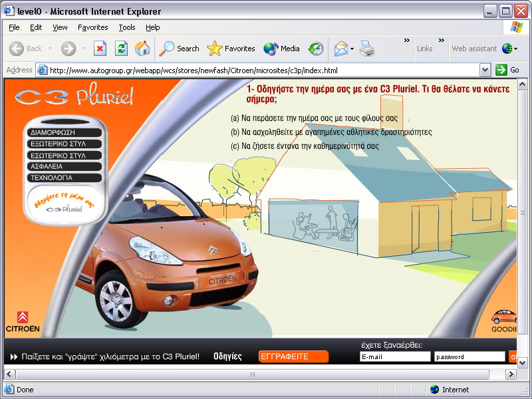Screen dimensions: 532x399
Task: Click the address bar URL text
Action: point(194,70)
